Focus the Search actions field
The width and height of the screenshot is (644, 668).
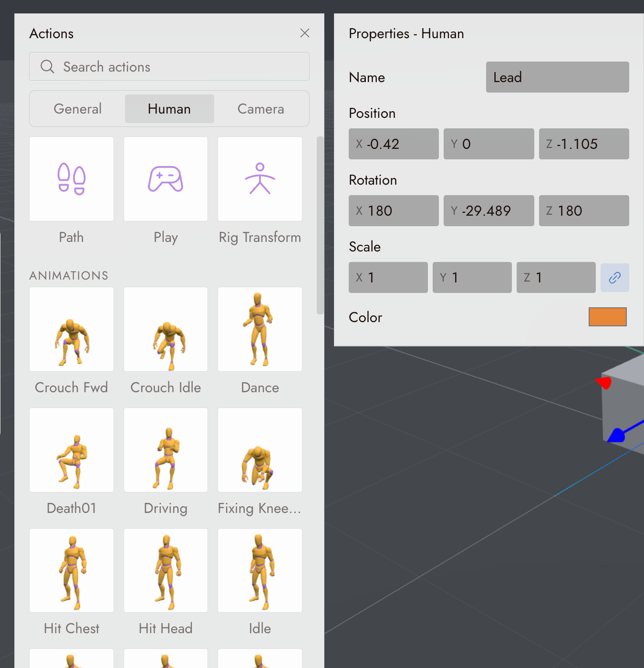point(169,66)
